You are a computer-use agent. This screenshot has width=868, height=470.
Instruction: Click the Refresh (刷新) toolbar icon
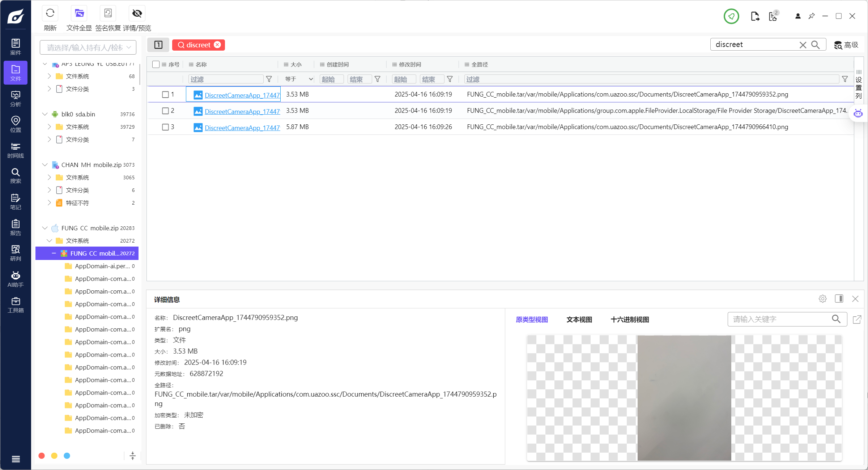pyautogui.click(x=50, y=14)
